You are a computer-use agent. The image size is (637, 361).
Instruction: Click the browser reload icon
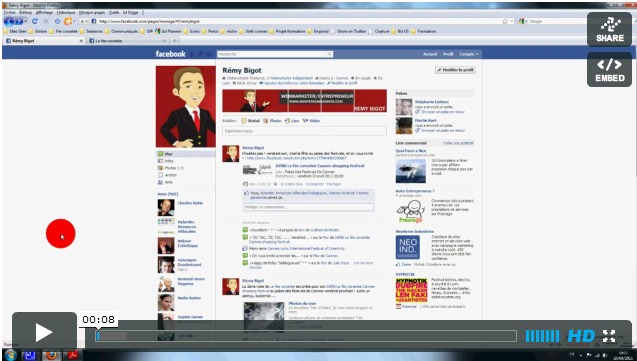[35, 21]
